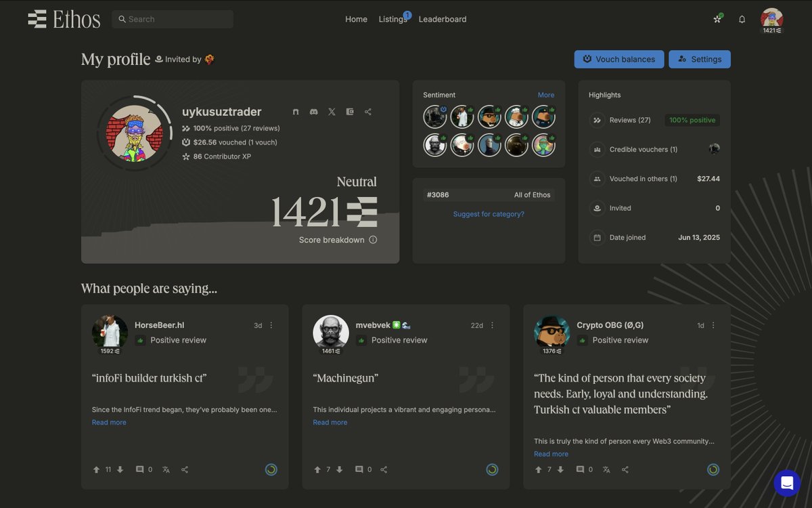Image resolution: width=812 pixels, height=508 pixels.
Task: Open profile Settings
Action: click(x=700, y=59)
